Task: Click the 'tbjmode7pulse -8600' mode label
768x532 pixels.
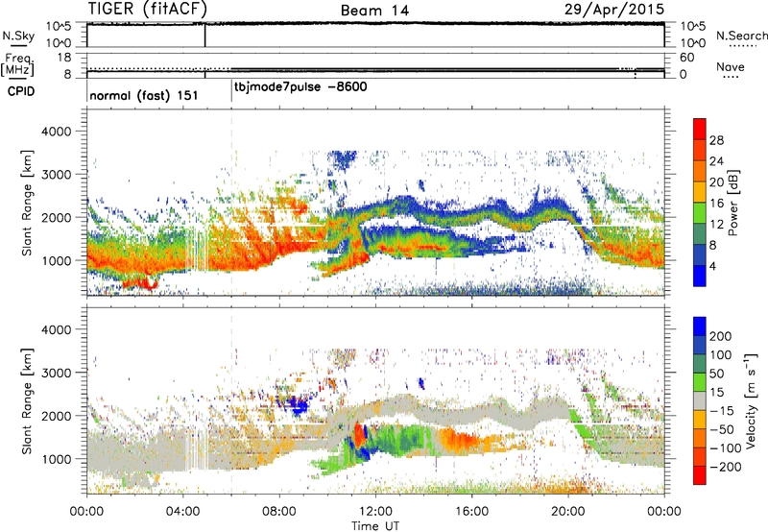Action: point(300,87)
